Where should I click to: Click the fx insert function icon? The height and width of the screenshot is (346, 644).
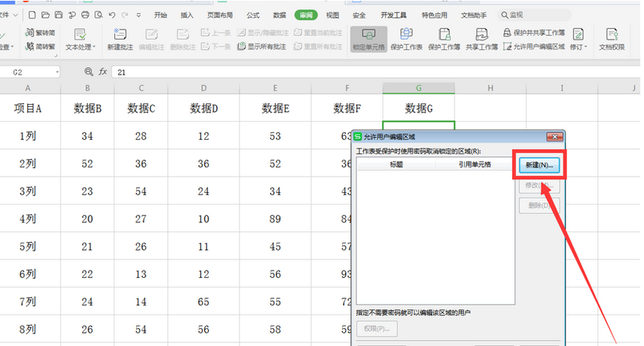[103, 72]
